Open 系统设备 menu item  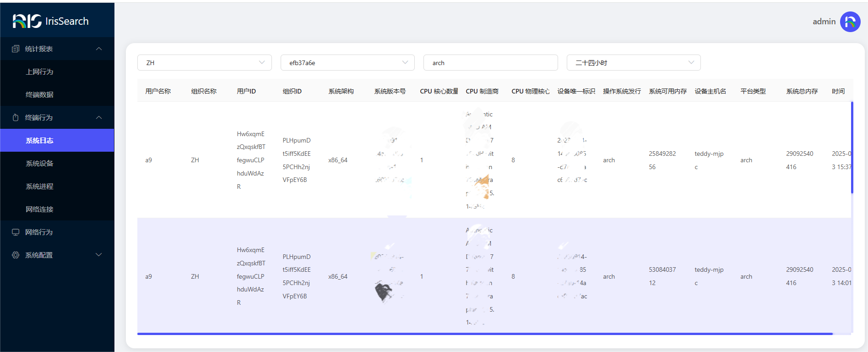pyautogui.click(x=57, y=163)
